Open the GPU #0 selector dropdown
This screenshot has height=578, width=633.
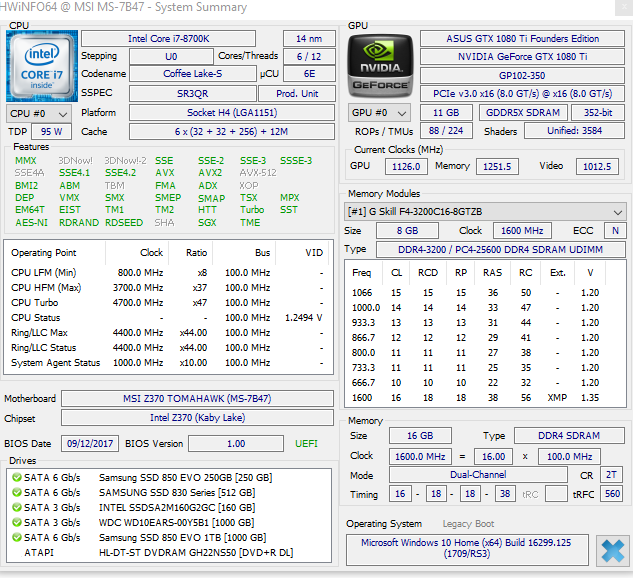(x=379, y=113)
